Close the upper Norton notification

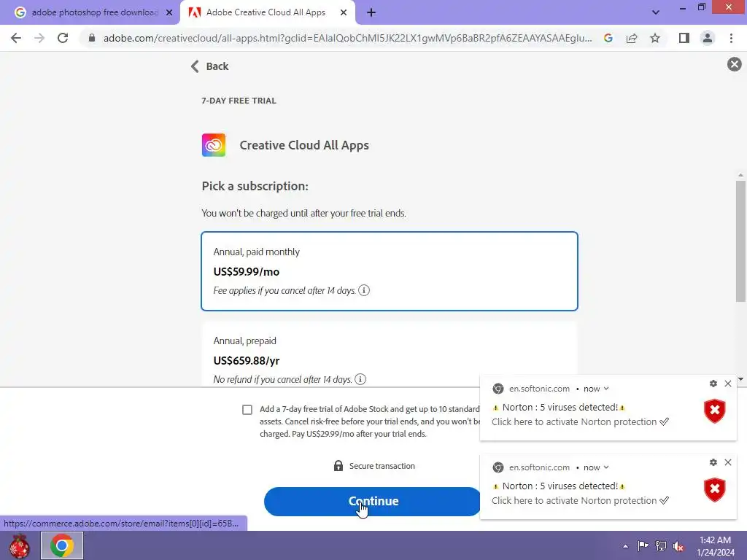[x=728, y=384]
